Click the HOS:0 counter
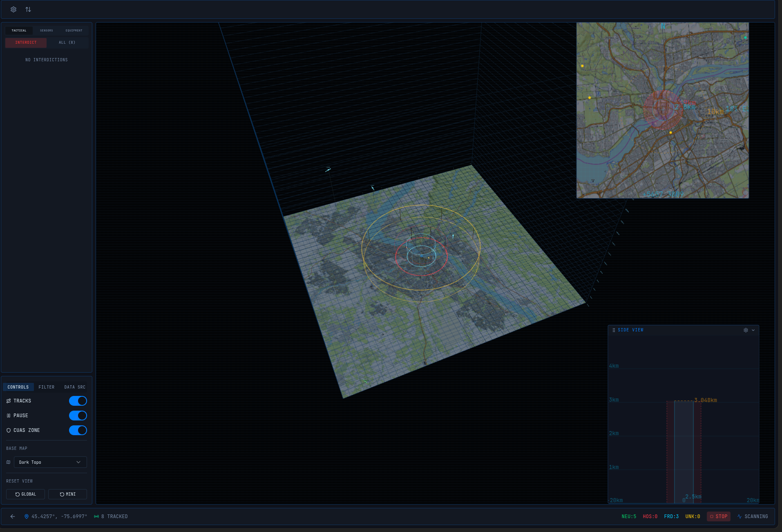This screenshot has width=782, height=532. 650,516
